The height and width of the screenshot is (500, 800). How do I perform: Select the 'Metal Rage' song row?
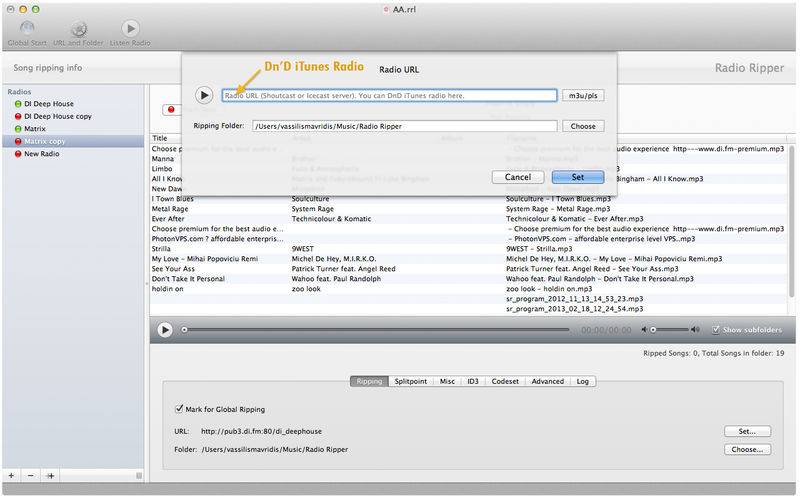(468, 209)
